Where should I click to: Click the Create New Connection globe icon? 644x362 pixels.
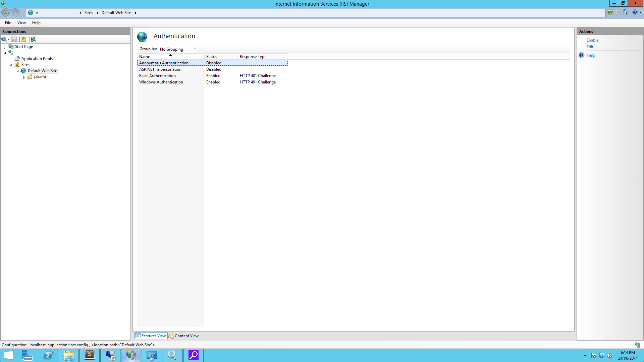pyautogui.click(x=4, y=39)
